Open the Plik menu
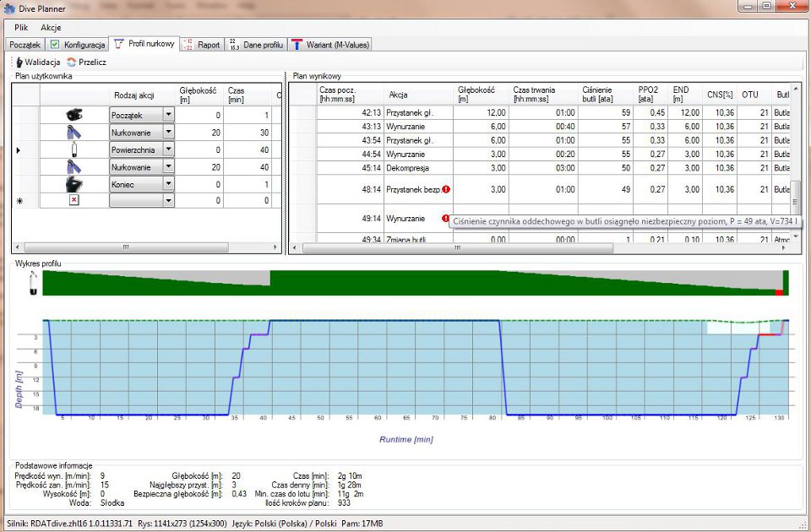 pyautogui.click(x=21, y=27)
